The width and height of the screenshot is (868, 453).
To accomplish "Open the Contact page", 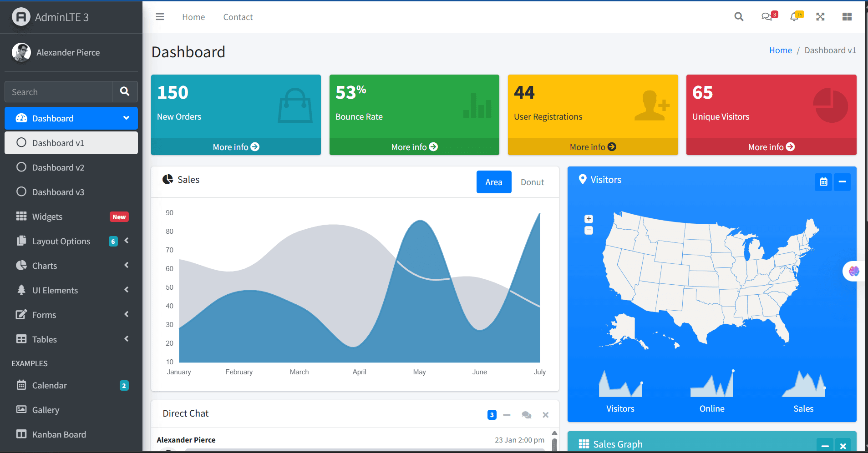I will point(238,17).
